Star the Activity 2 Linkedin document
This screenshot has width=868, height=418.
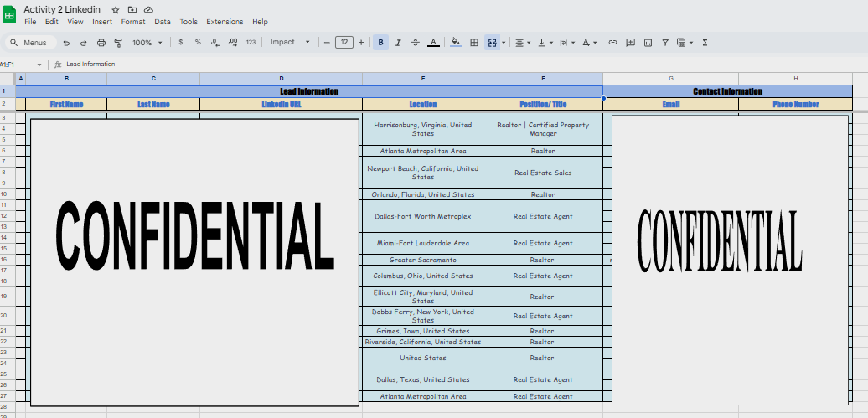pos(115,10)
